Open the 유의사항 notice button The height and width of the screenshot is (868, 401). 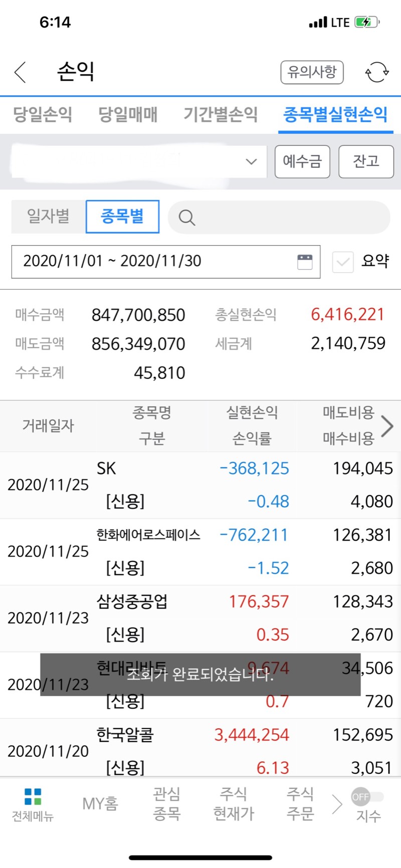click(312, 72)
